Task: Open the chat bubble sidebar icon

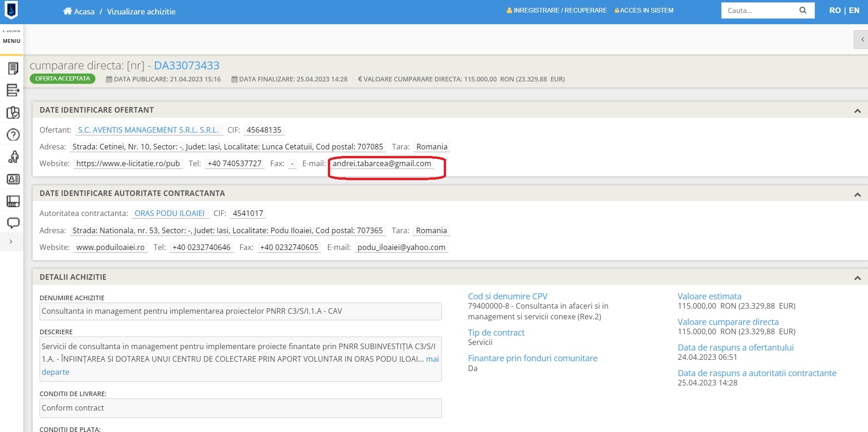Action: click(x=13, y=223)
